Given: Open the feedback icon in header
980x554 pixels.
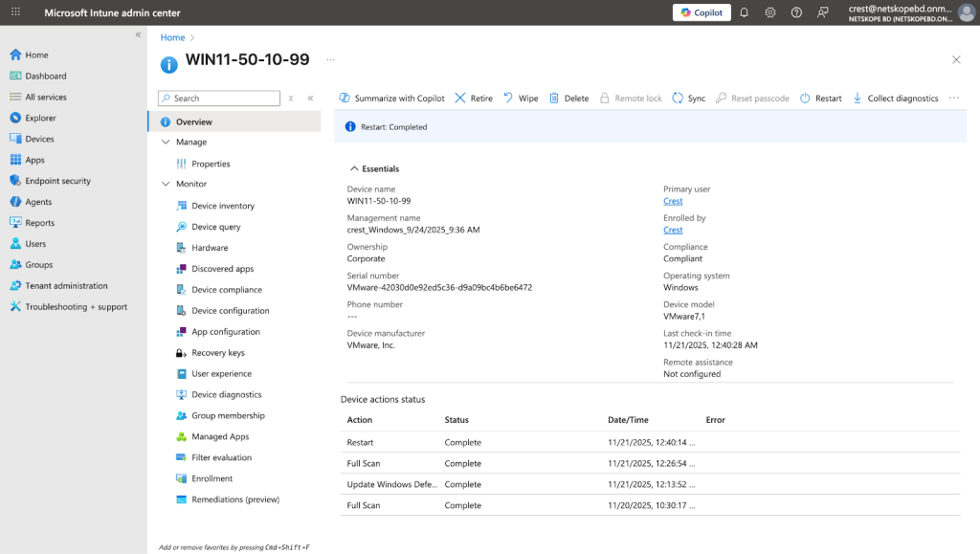Looking at the screenshot, I should click(822, 12).
